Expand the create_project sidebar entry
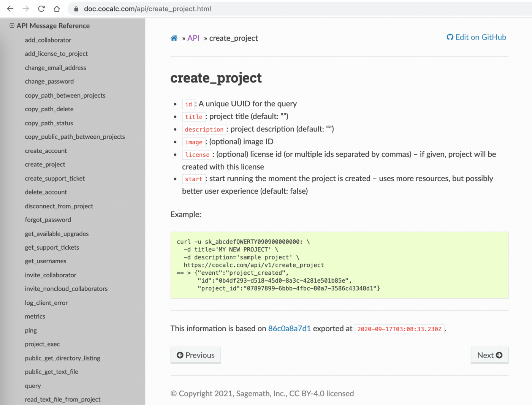 point(45,164)
